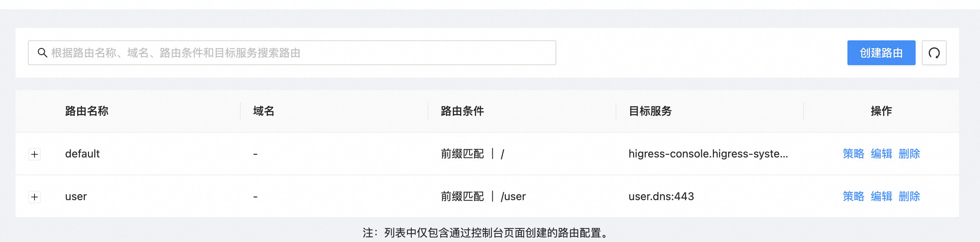Click the magnifier icon in search box
This screenshot has width=980, height=242.
[x=42, y=53]
